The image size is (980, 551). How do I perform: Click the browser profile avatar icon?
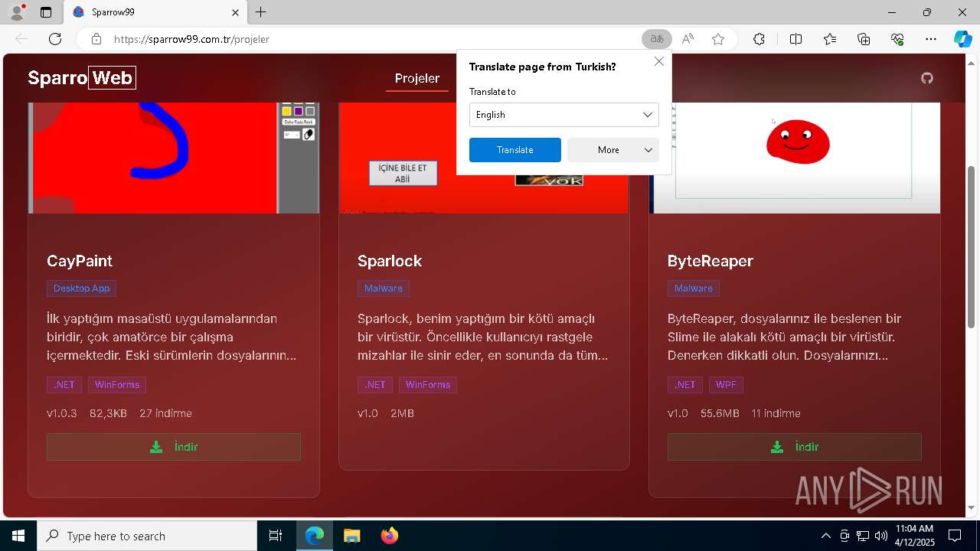17,12
